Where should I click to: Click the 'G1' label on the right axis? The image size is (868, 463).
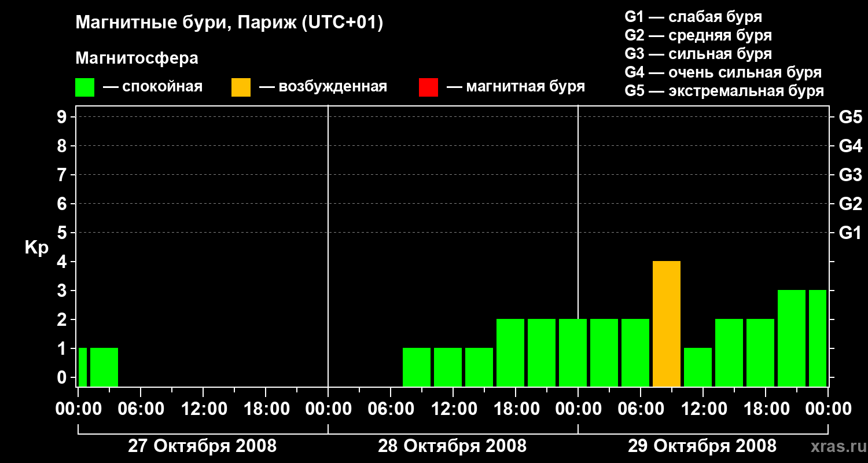tap(851, 233)
